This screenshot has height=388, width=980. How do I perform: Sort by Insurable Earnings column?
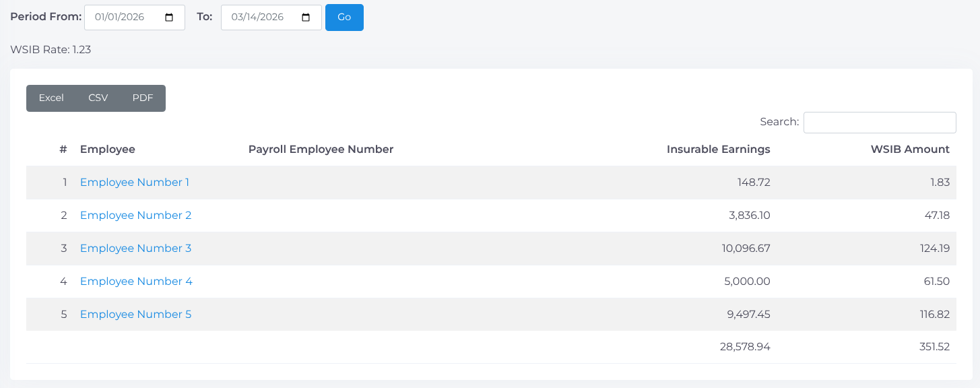click(718, 150)
